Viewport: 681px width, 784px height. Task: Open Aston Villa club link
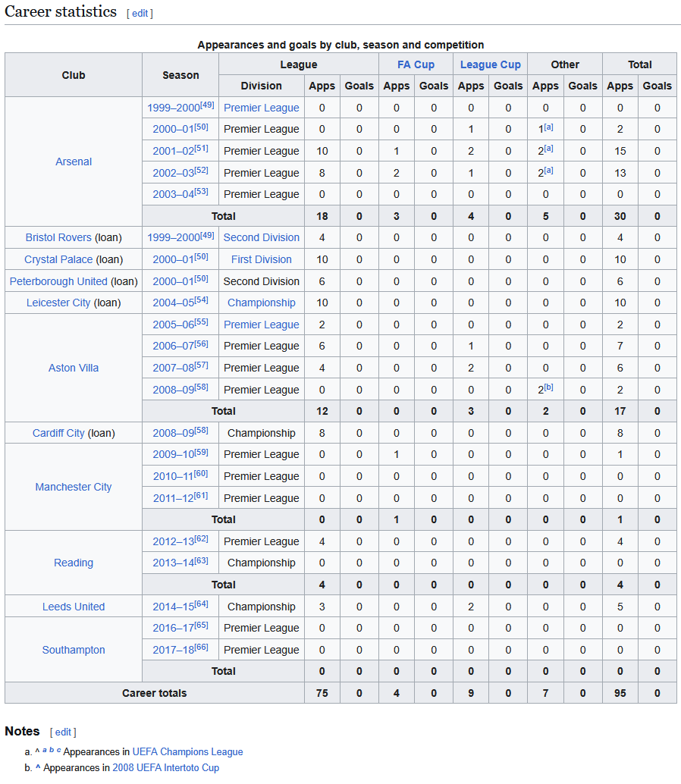click(74, 368)
